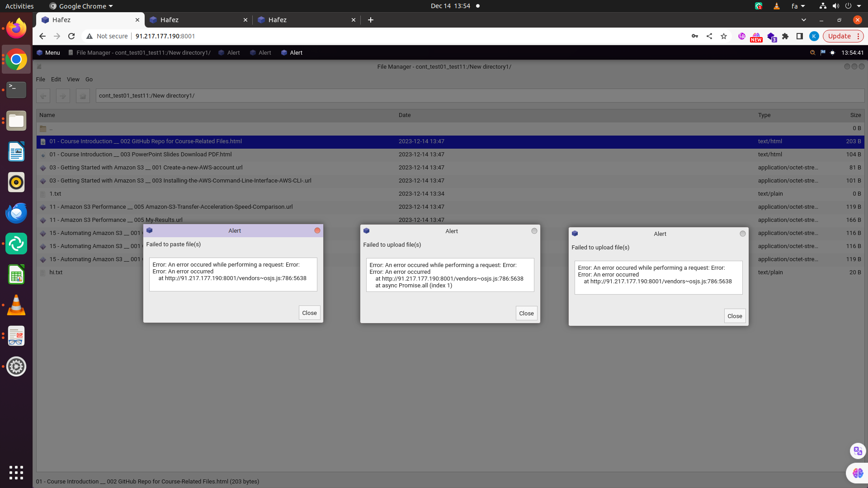Click the file manager back arrow icon
Viewport: 868px width, 488px height.
coord(43,96)
